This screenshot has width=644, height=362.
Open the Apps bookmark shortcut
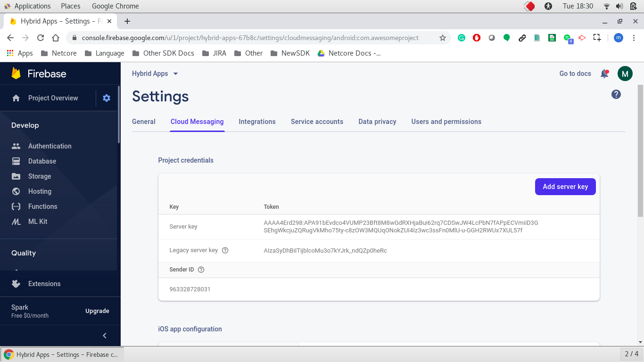tap(20, 53)
